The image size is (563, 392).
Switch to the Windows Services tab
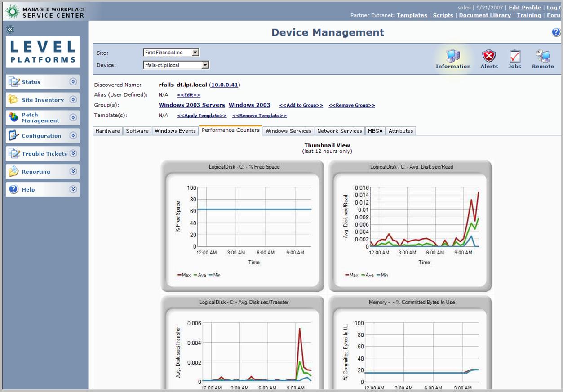coord(288,131)
